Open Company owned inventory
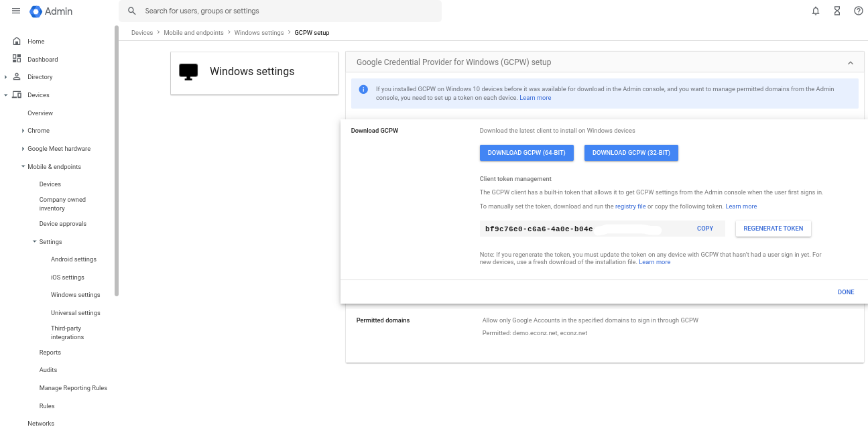The image size is (868, 431). (x=62, y=204)
